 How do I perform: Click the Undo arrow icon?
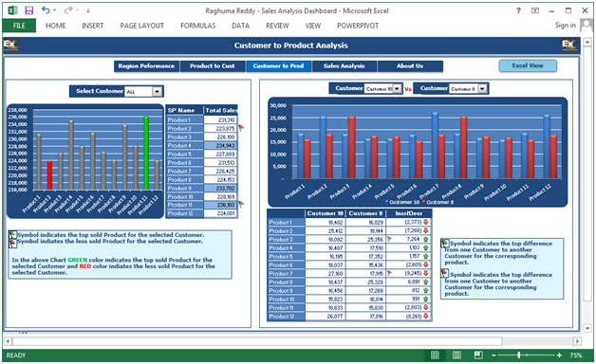[x=46, y=10]
